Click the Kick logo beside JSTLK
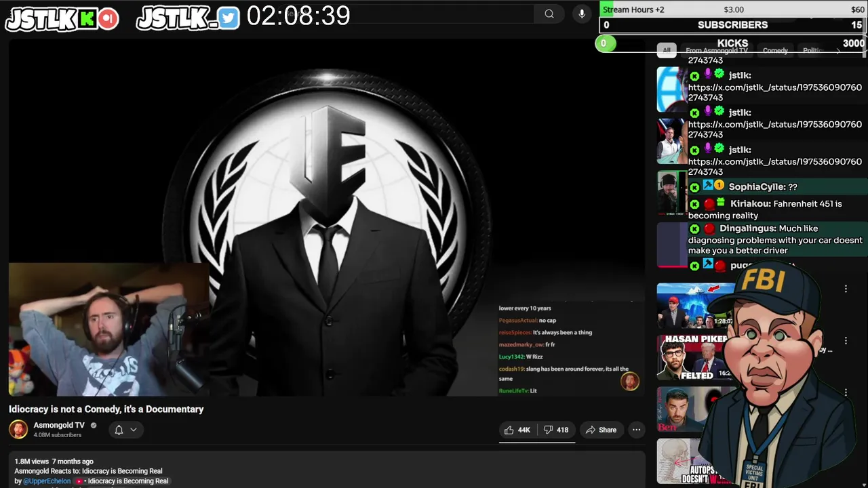 pyautogui.click(x=87, y=19)
